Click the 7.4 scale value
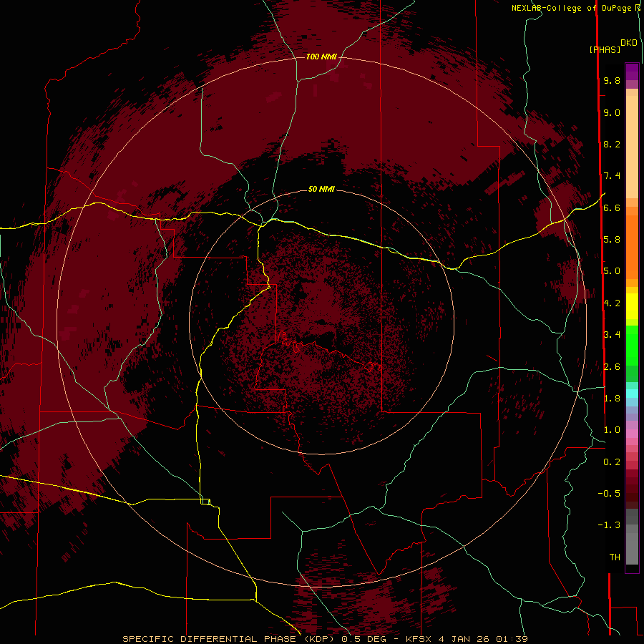The image size is (644, 644). 612,176
